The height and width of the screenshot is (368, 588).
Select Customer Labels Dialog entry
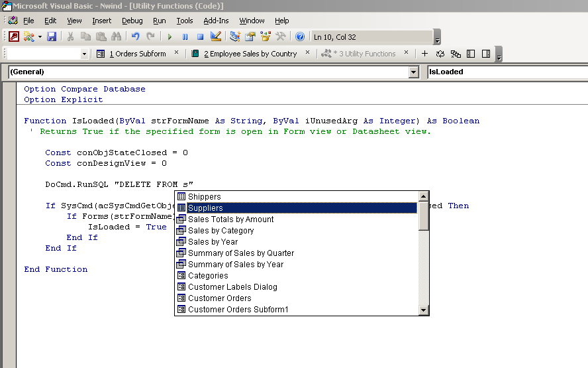pos(297,287)
